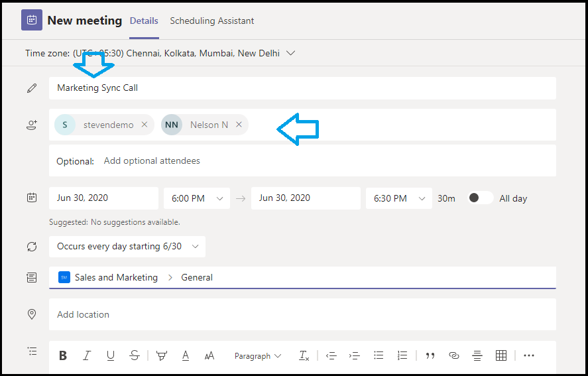Remove Nelson N from attendees

tap(239, 125)
